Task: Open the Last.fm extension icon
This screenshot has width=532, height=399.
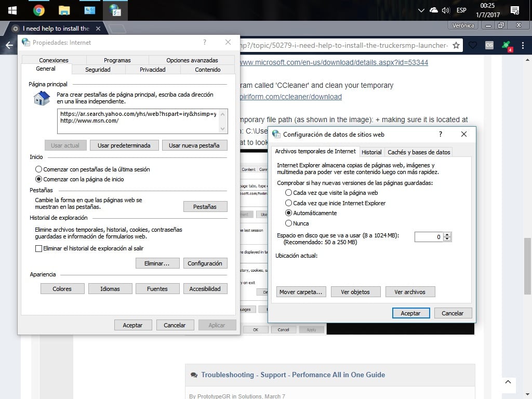Action: point(489,45)
